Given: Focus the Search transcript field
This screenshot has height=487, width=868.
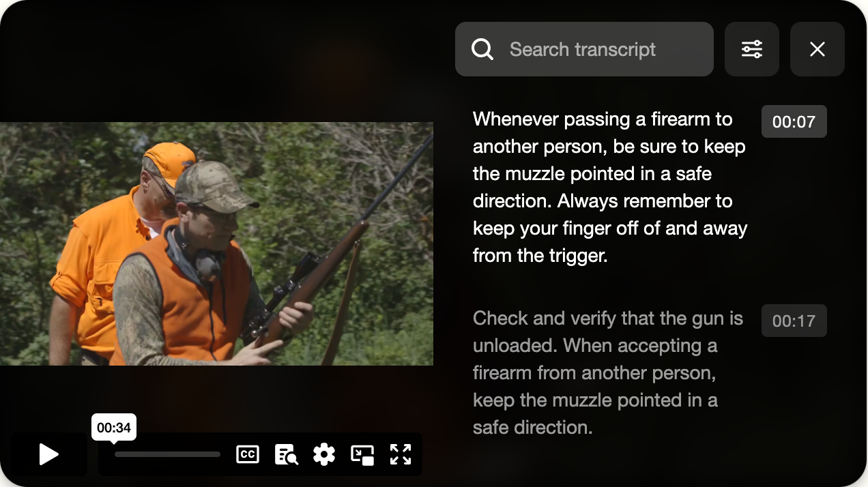Looking at the screenshot, I should click(x=584, y=49).
